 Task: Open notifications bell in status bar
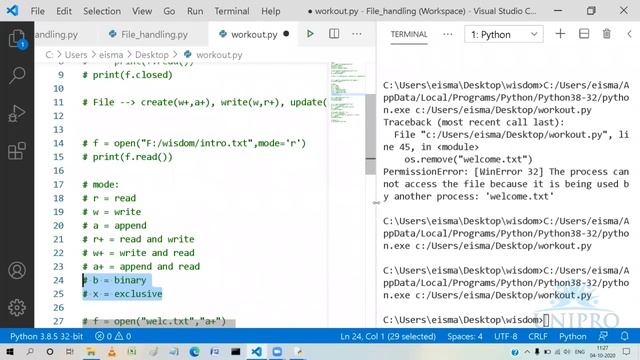coord(624,336)
